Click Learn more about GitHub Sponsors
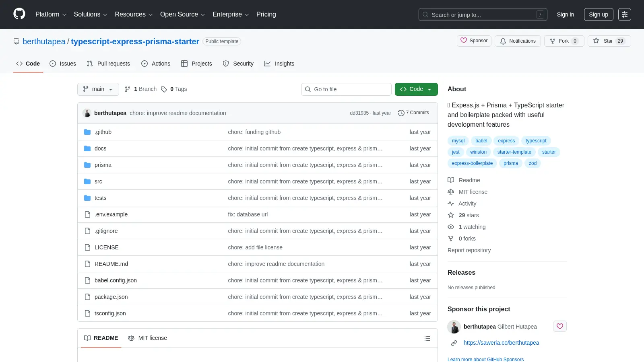The height and width of the screenshot is (362, 644). [x=485, y=359]
